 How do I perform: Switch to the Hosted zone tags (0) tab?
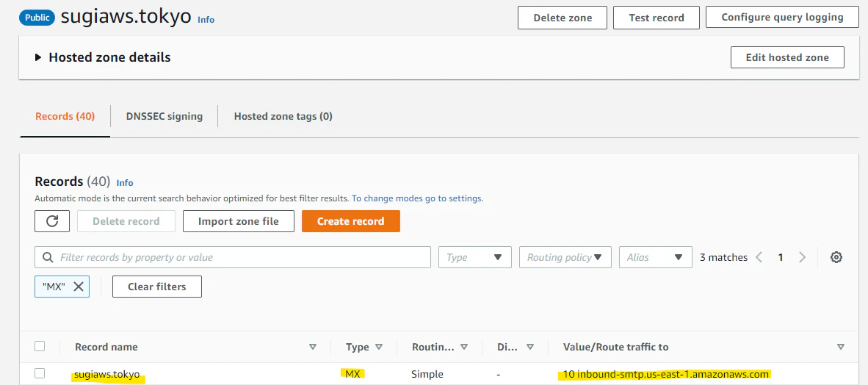283,116
